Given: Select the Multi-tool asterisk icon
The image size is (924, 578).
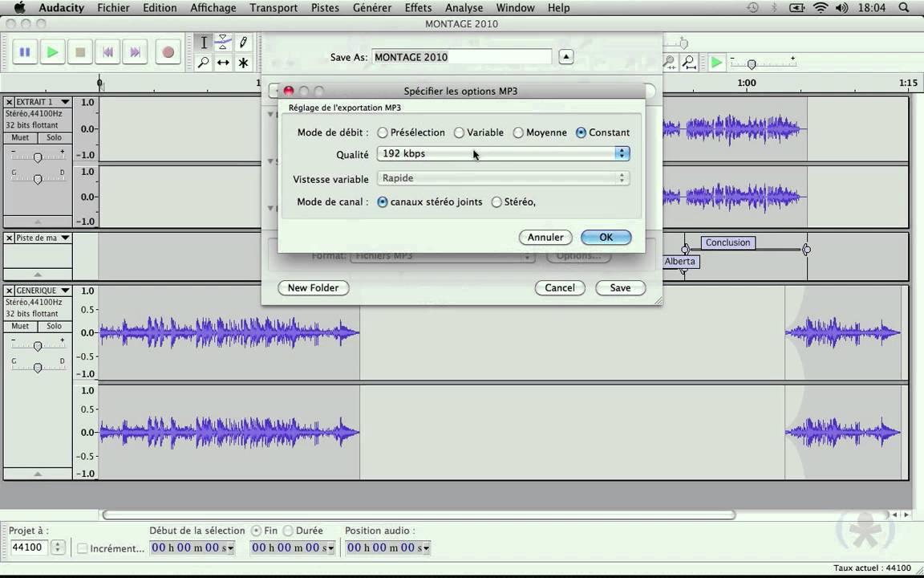Looking at the screenshot, I should [x=243, y=62].
